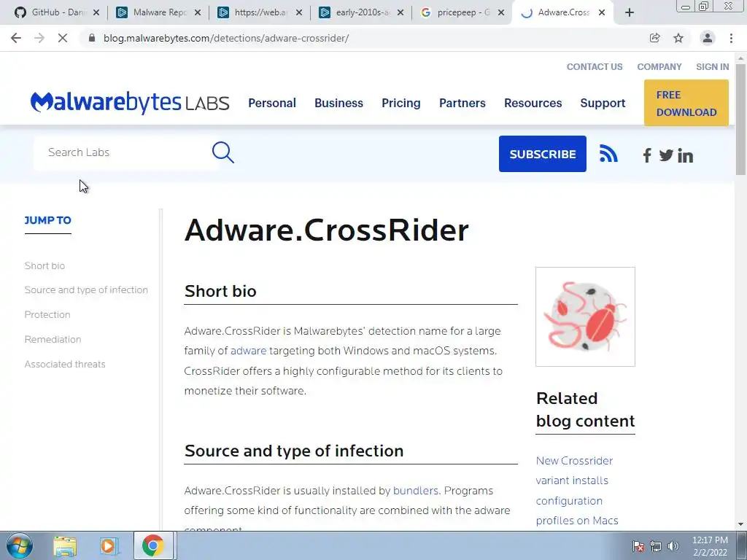
Task: Click Action Center flag tray icon
Action: pos(638,546)
